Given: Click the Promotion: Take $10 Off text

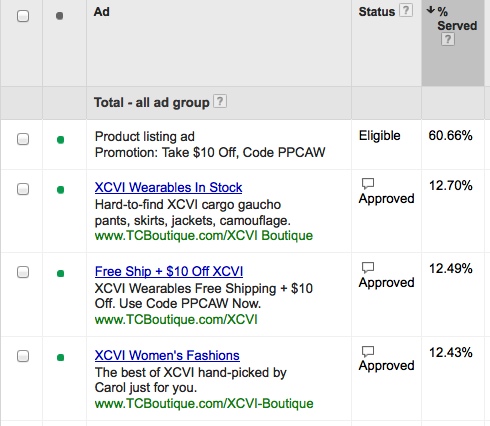Looking at the screenshot, I should (210, 152).
